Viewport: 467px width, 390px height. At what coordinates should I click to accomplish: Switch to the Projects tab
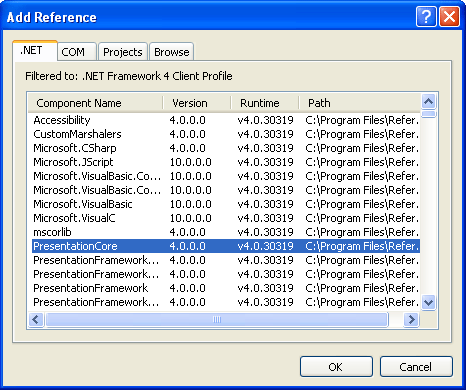[123, 52]
